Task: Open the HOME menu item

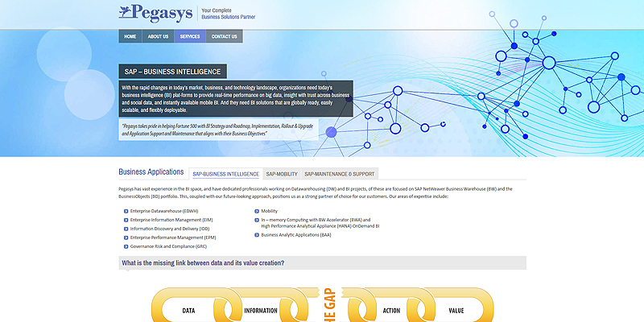Action: click(x=130, y=36)
